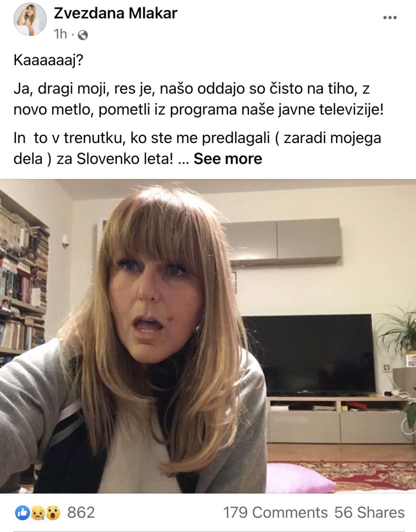Image resolution: width=416 pixels, height=532 pixels.
Task: Expand the post with See more
Action: (x=228, y=159)
